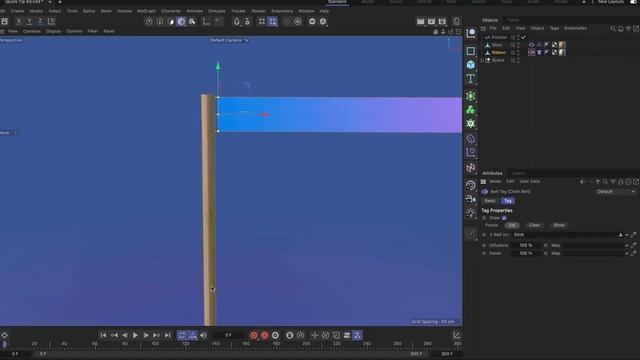Click the picker icon next to Belt on field
This screenshot has height=360, width=640.
(x=633, y=235)
